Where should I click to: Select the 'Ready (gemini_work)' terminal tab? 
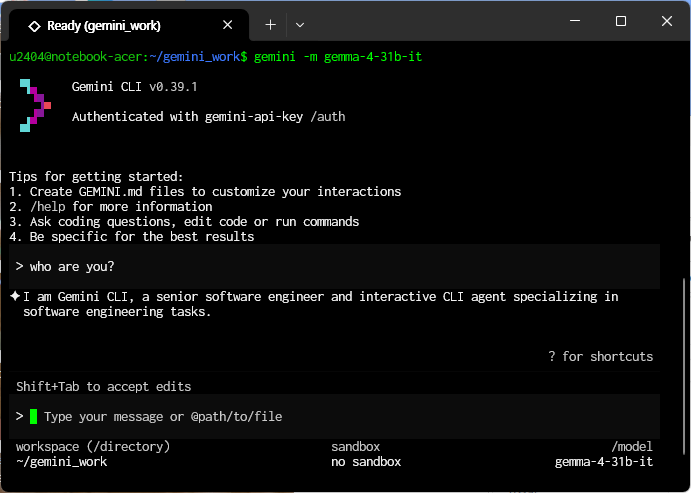pyautogui.click(x=129, y=25)
